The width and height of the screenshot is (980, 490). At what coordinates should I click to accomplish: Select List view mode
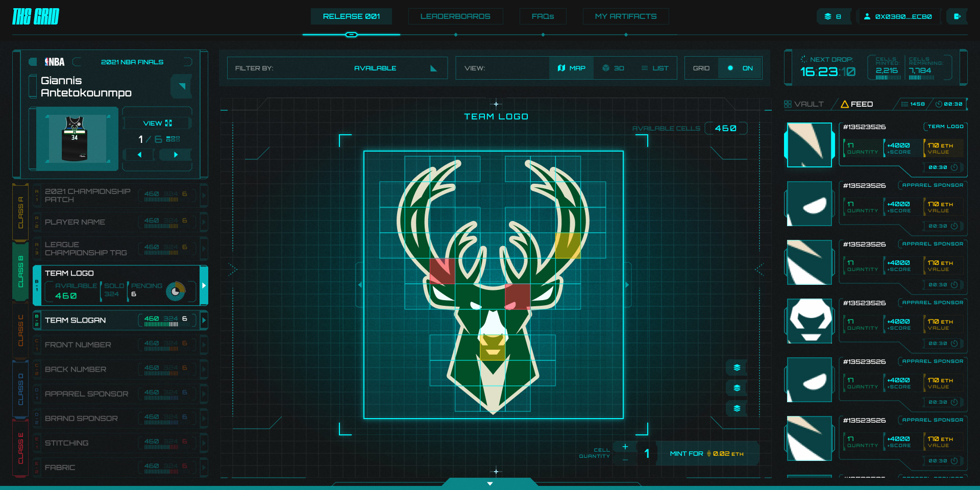(655, 68)
